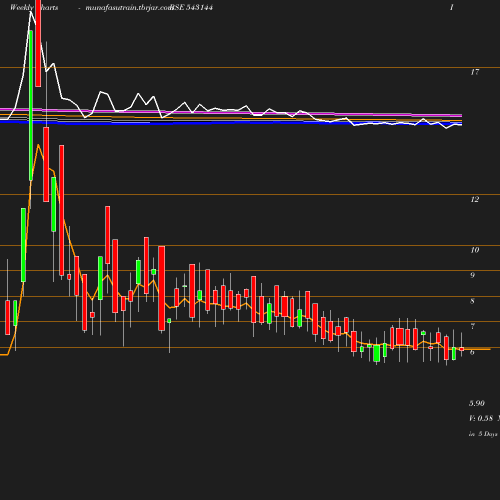
Task: Click the 'in 5 Days' caption
Action: pyautogui.click(x=483, y=434)
